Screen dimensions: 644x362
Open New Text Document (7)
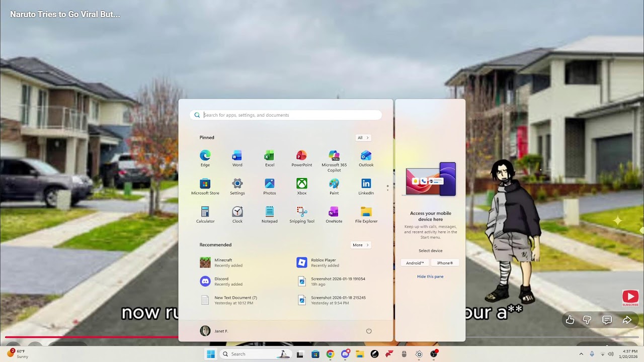click(x=229, y=300)
